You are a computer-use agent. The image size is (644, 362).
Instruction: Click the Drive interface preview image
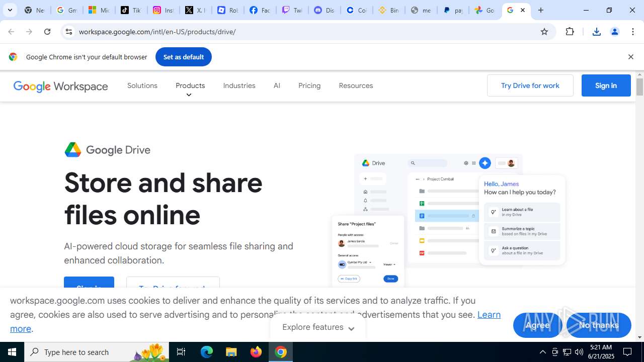[448, 220]
